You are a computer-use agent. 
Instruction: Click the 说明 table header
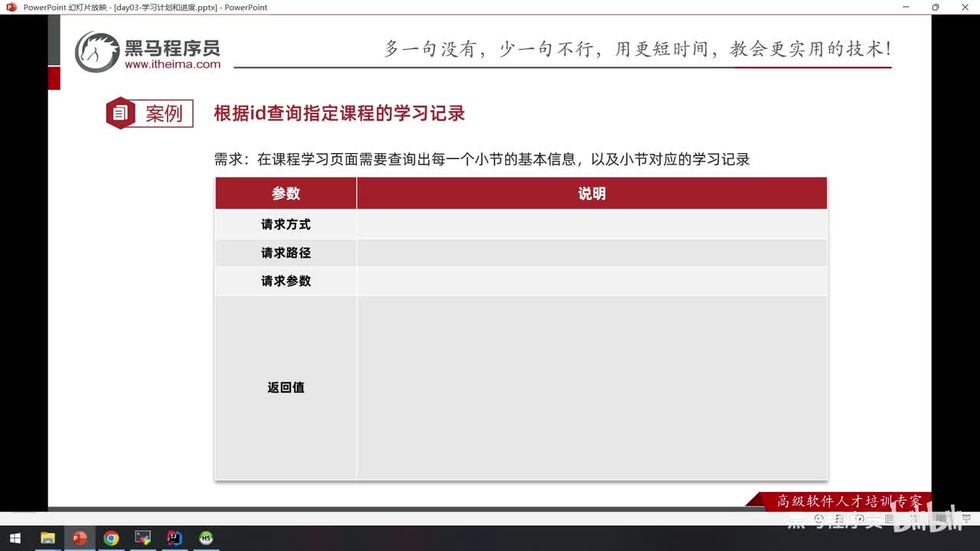592,194
